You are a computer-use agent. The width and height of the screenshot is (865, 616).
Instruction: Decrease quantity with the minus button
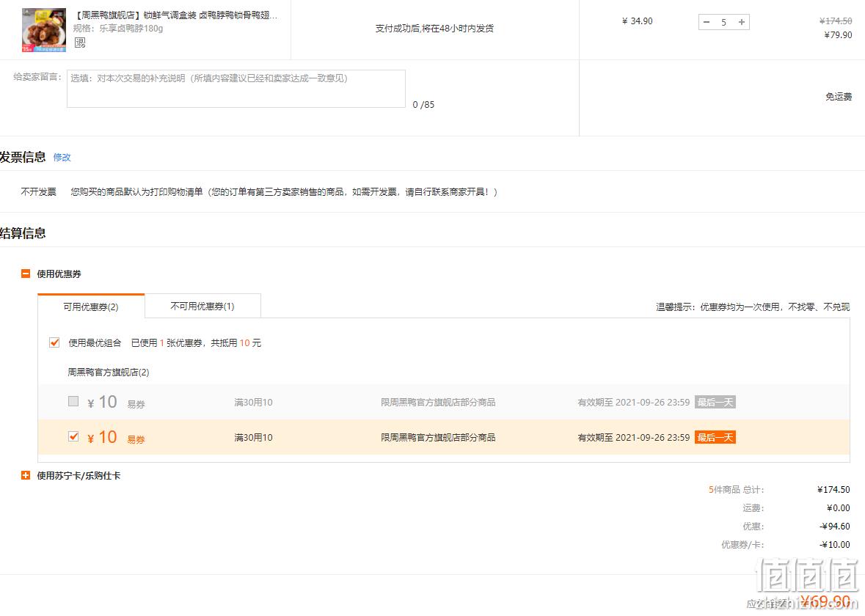707,22
